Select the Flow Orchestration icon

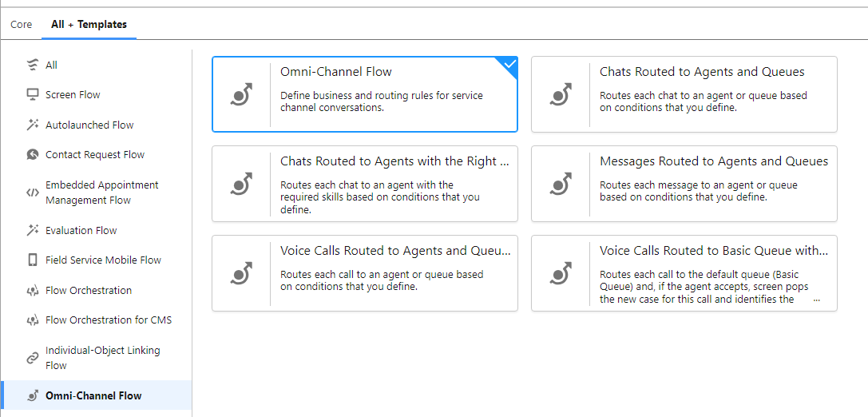33,291
